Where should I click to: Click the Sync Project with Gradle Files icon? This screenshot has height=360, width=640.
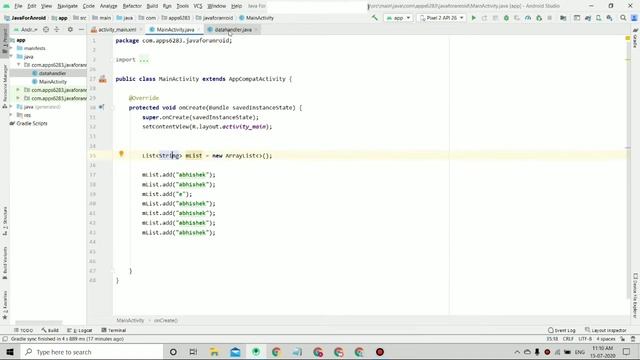pos(588,18)
